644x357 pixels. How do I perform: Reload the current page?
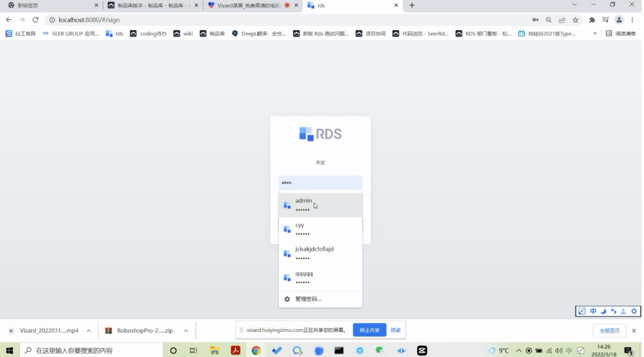[x=35, y=20]
